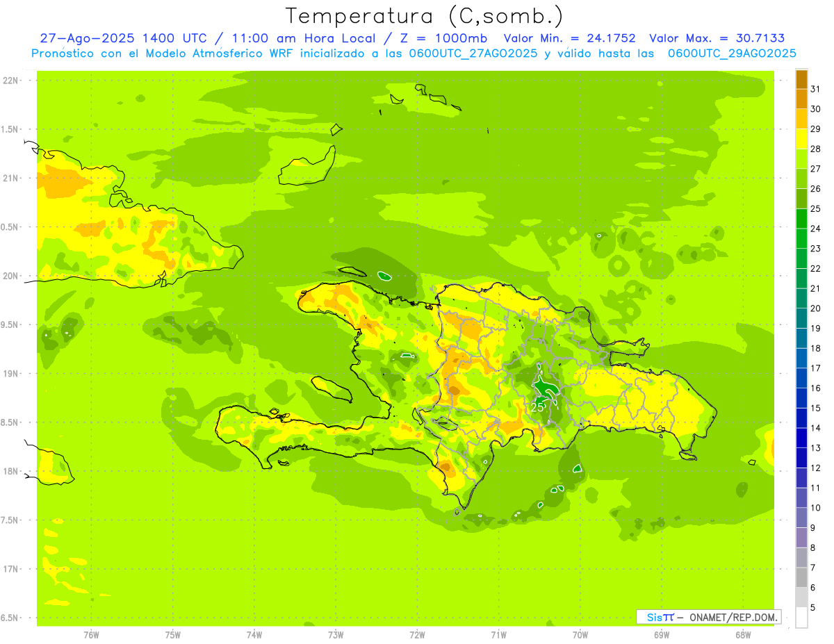Image resolution: width=834 pixels, height=644 pixels.
Task: Click the axis label '1.5N'
Action: click(10, 129)
